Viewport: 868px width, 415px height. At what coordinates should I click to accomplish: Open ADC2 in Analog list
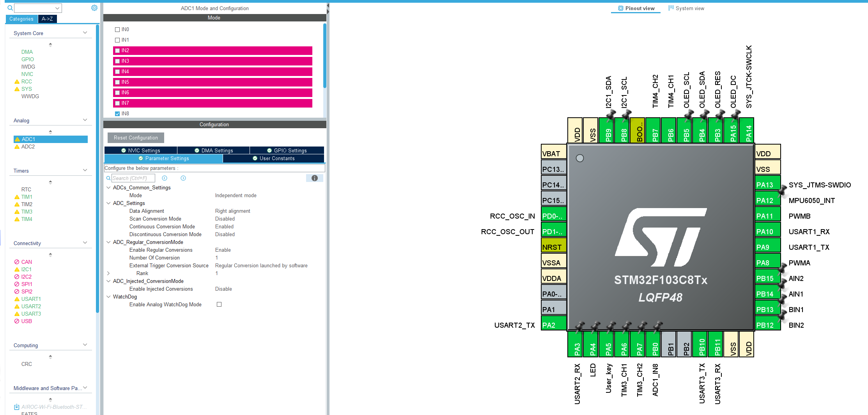(28, 147)
